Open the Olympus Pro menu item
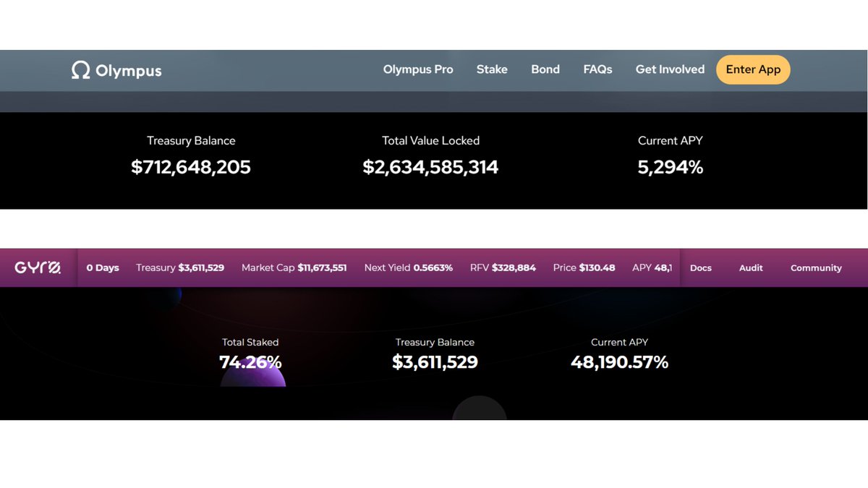 pyautogui.click(x=418, y=69)
